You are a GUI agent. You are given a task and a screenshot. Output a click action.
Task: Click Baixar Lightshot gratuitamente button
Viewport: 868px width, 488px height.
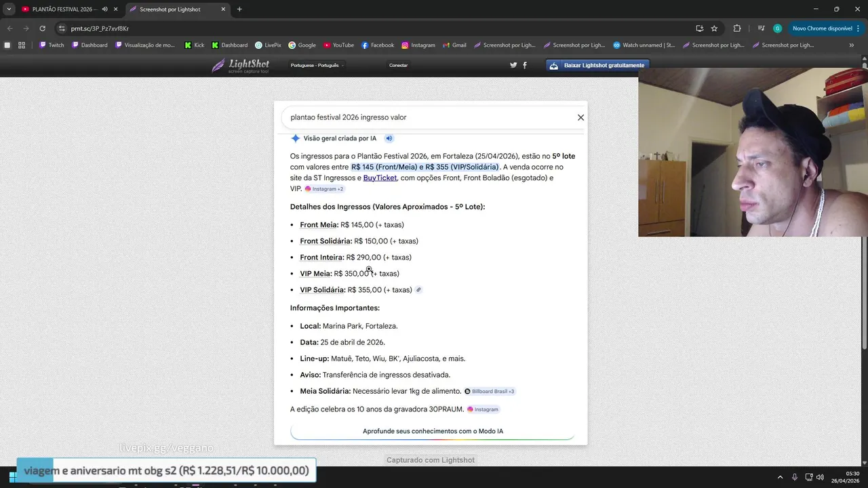(x=597, y=65)
